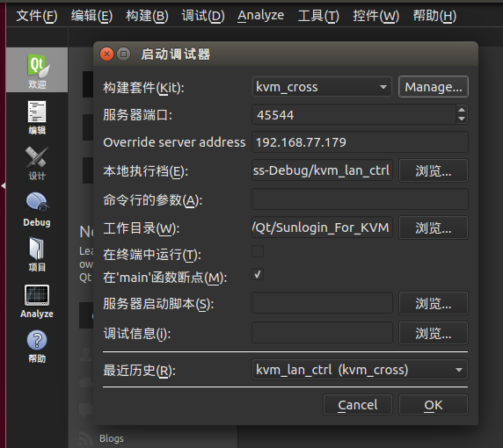The width and height of the screenshot is (503, 448).
Task: Open the 控件(W) menu
Action: coord(376,16)
